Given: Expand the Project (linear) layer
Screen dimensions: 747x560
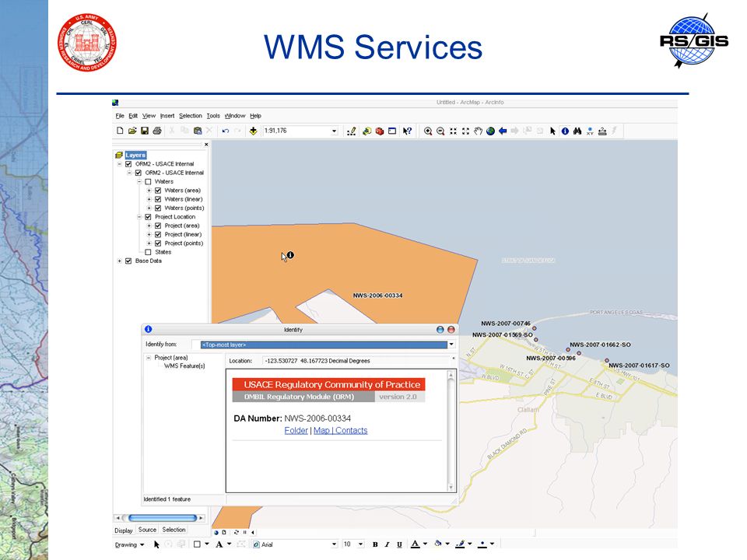Looking at the screenshot, I should pyautogui.click(x=149, y=234).
